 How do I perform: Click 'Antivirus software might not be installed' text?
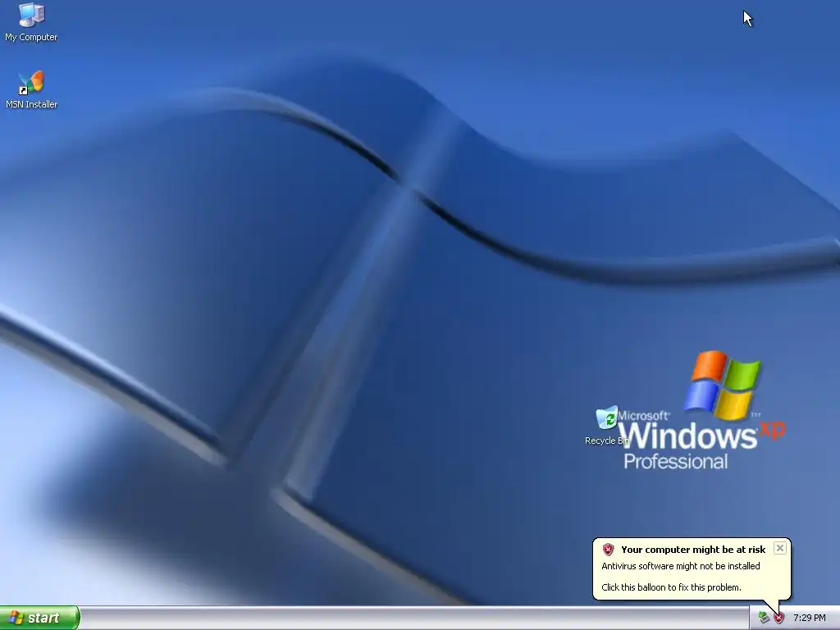[680, 566]
